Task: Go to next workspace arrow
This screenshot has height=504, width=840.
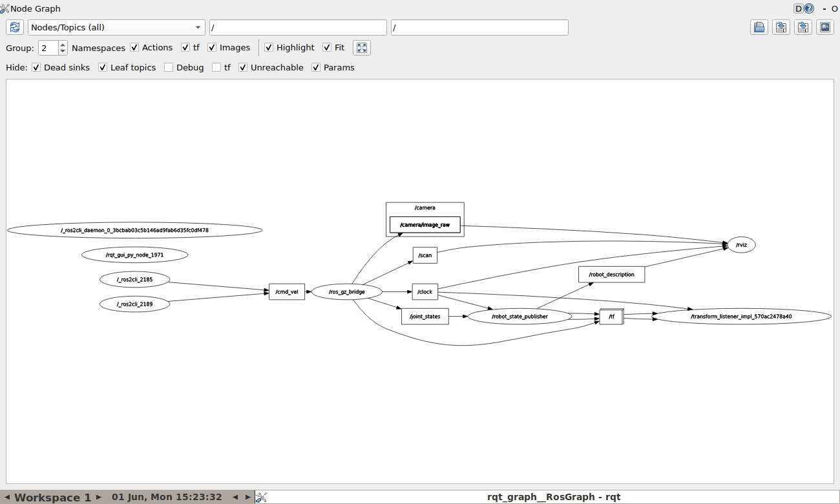Action: pos(99,497)
